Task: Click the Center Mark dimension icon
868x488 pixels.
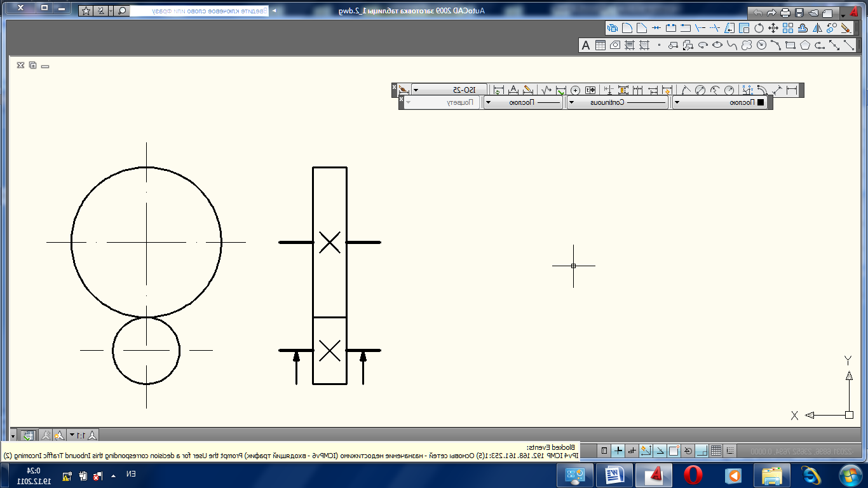Action: pyautogui.click(x=575, y=90)
